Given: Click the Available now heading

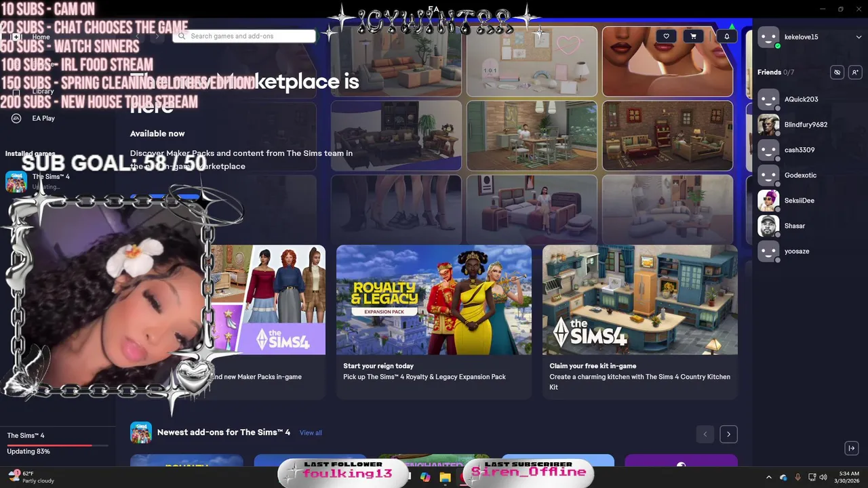Looking at the screenshot, I should click(x=157, y=134).
